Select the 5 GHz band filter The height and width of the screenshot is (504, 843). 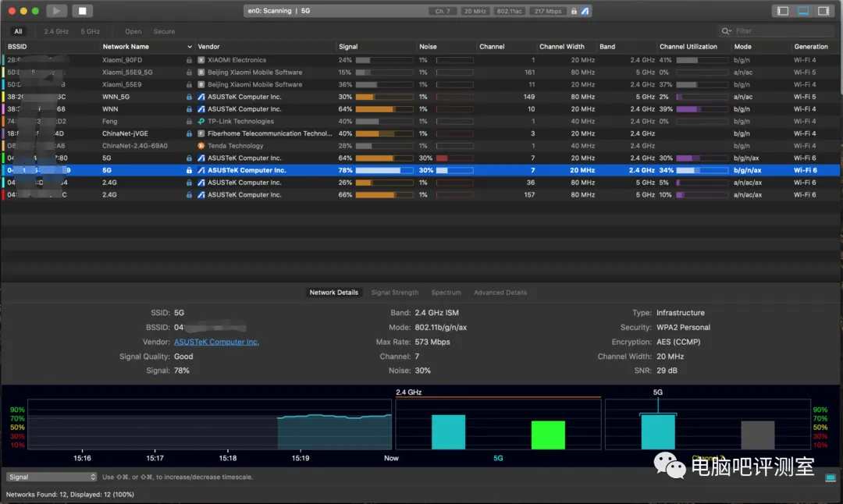pyautogui.click(x=90, y=32)
